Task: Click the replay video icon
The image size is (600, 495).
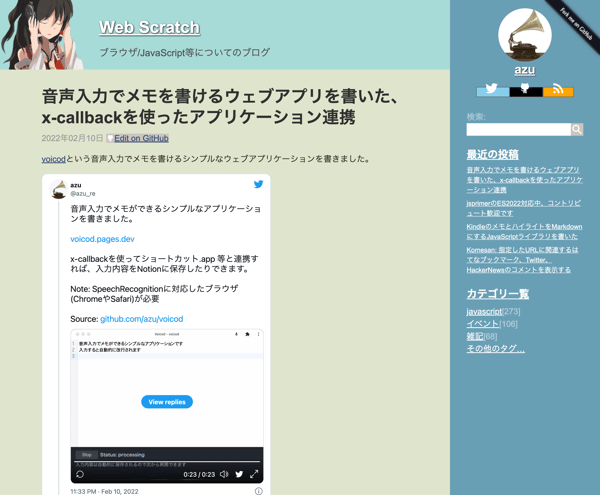Action: [80, 474]
